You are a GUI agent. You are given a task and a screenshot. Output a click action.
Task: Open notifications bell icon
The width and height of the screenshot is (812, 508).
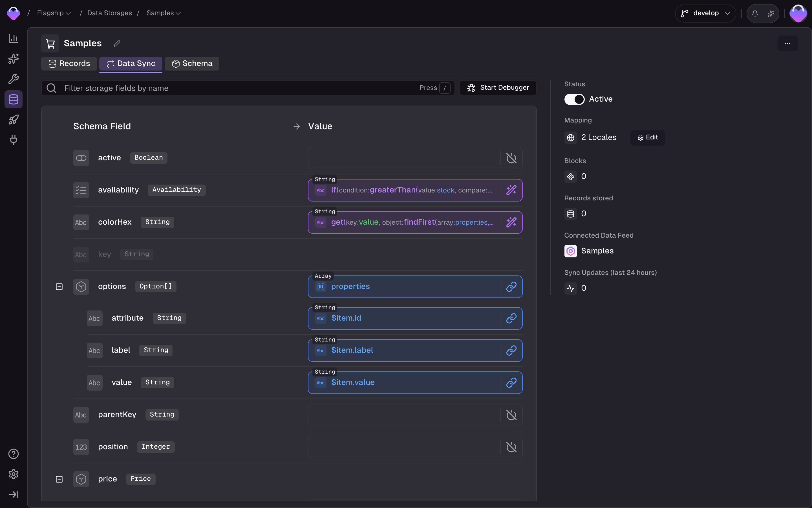755,14
